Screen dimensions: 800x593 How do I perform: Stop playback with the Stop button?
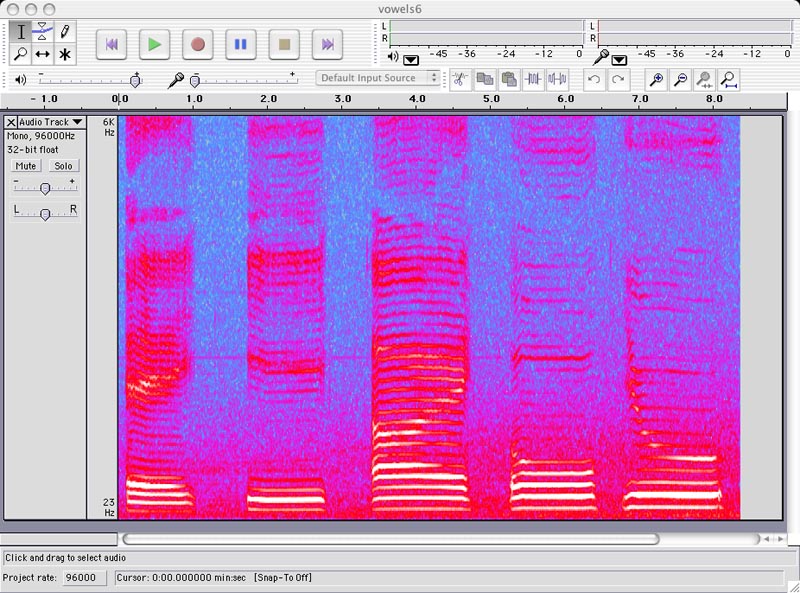pos(284,44)
